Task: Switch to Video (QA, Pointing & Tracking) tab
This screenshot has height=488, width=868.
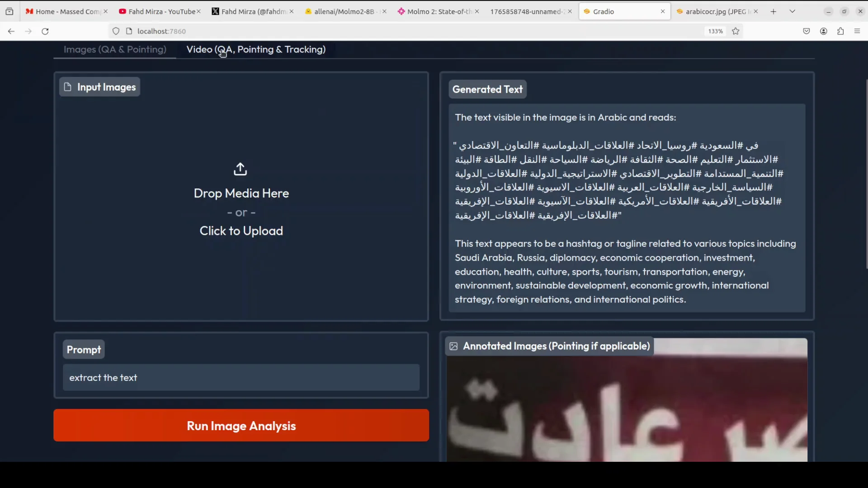Action: [256, 49]
